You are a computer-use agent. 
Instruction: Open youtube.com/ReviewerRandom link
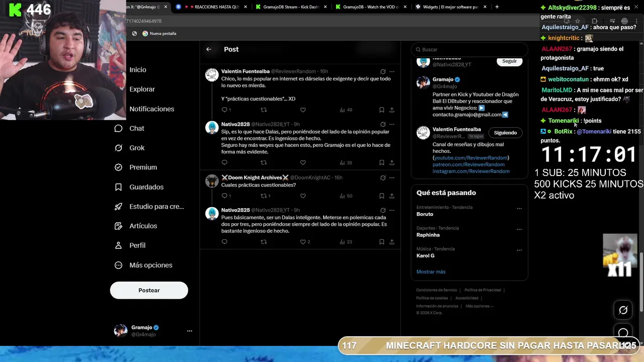[470, 158]
